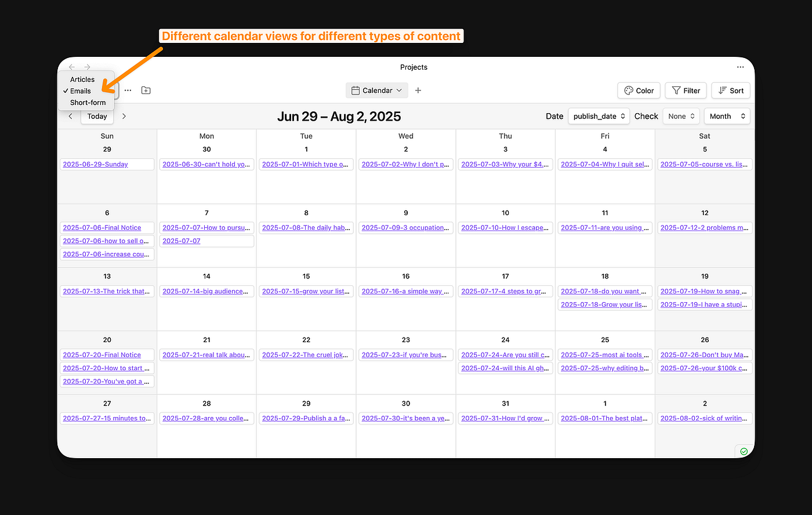Open the three-dot menu in title bar
812x515 pixels.
point(740,67)
